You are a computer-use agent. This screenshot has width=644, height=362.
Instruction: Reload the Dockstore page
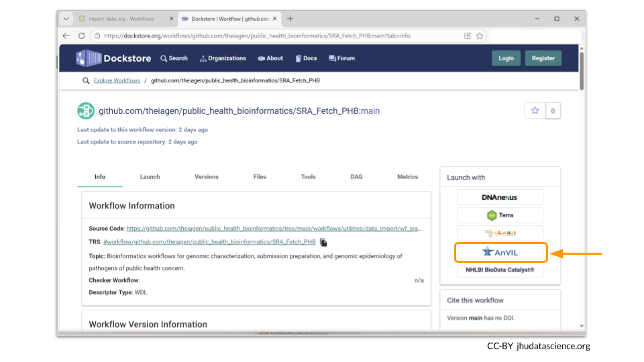82,36
